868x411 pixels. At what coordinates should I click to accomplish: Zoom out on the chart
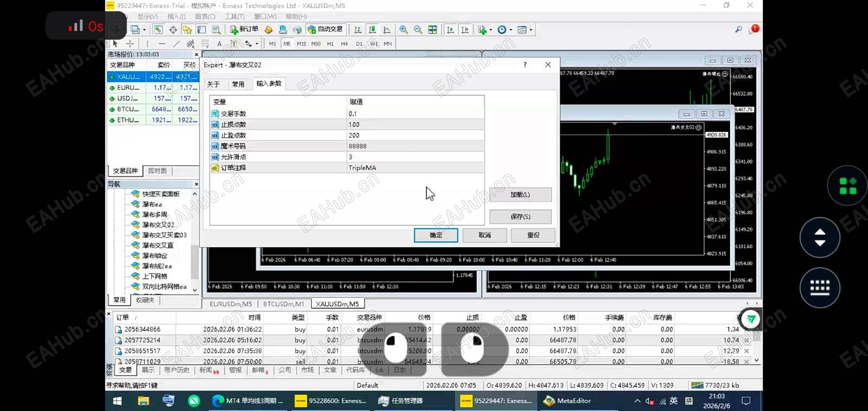[418, 30]
